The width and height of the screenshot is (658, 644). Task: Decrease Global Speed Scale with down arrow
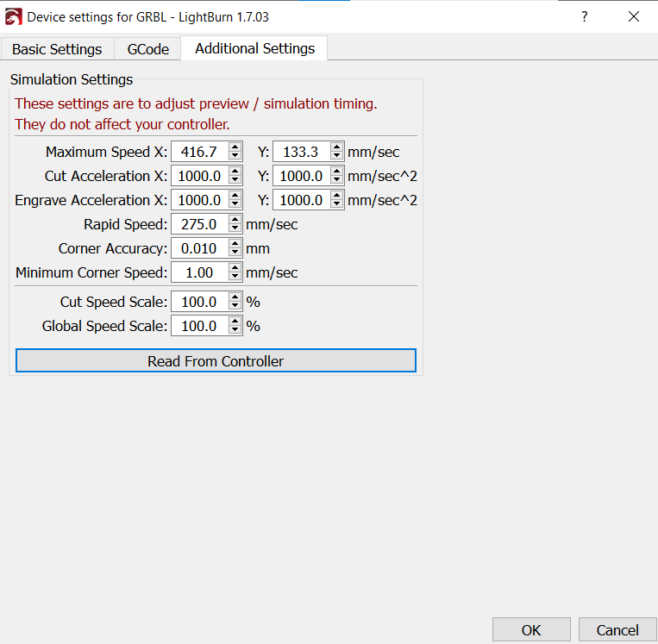click(x=235, y=330)
